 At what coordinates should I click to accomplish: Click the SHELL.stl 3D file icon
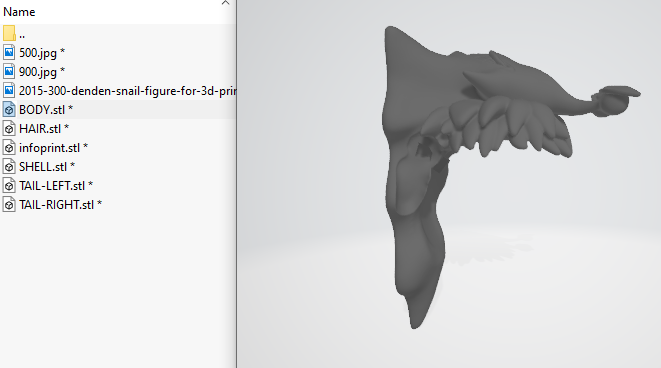(x=9, y=167)
